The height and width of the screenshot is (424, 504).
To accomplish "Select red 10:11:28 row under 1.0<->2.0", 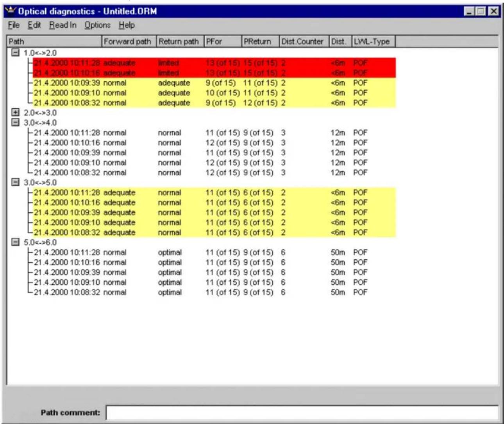I will click(214, 63).
